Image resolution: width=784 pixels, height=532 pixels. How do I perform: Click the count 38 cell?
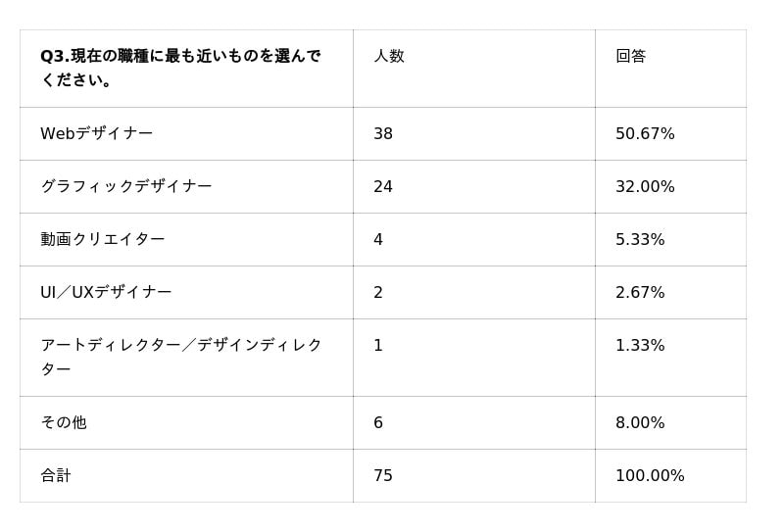(x=383, y=133)
